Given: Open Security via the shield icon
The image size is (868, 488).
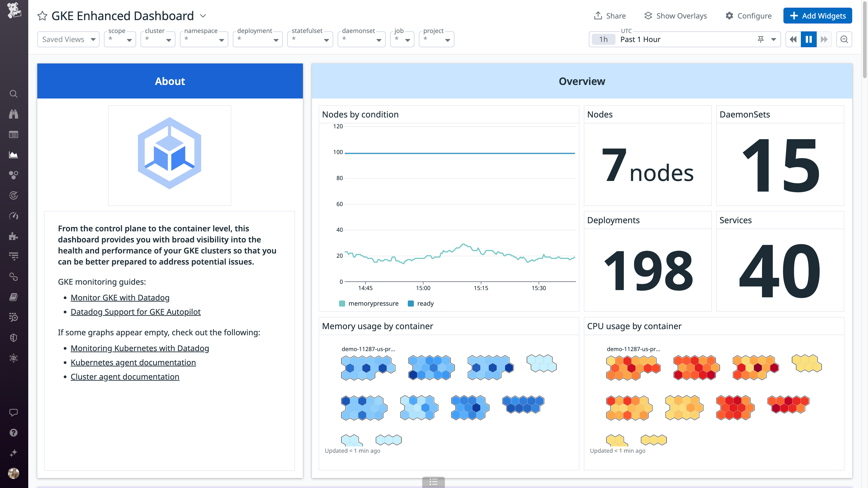Looking at the screenshot, I should (x=14, y=338).
